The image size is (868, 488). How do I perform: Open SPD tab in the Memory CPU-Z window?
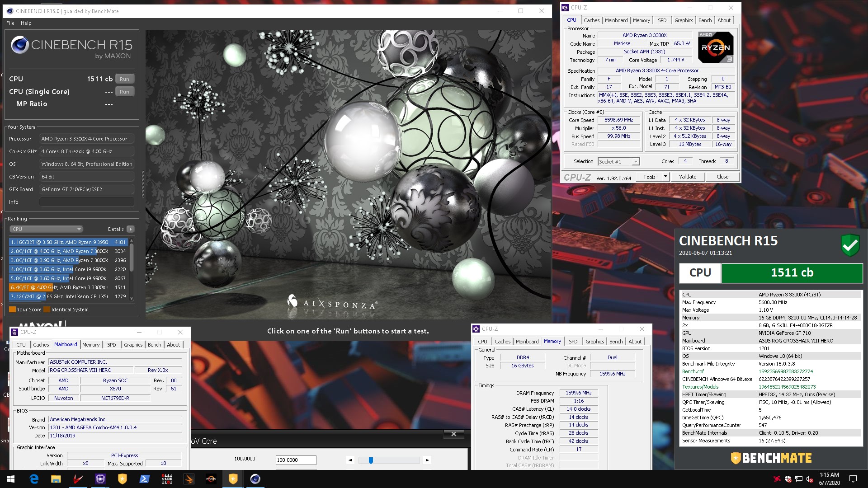(573, 342)
